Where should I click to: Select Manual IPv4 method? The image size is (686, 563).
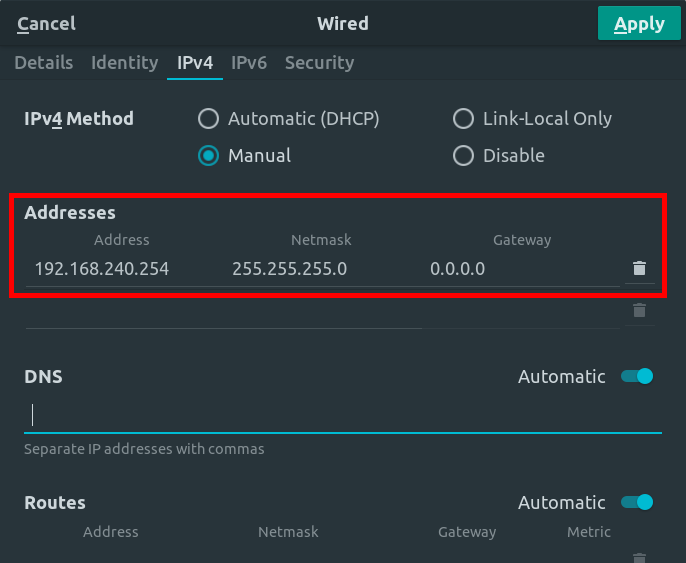pos(245,156)
